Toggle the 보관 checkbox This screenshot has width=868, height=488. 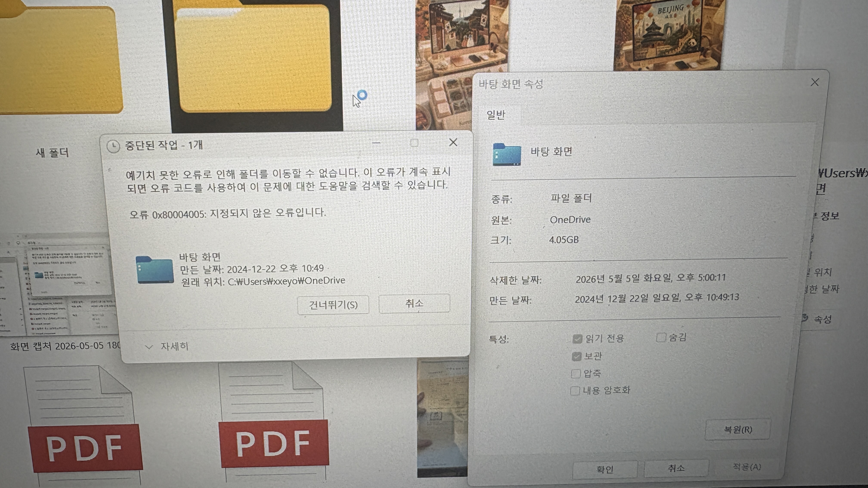pyautogui.click(x=577, y=356)
